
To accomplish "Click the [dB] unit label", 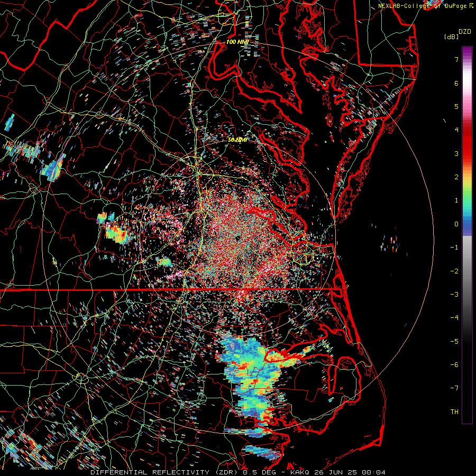I will click(451, 36).
